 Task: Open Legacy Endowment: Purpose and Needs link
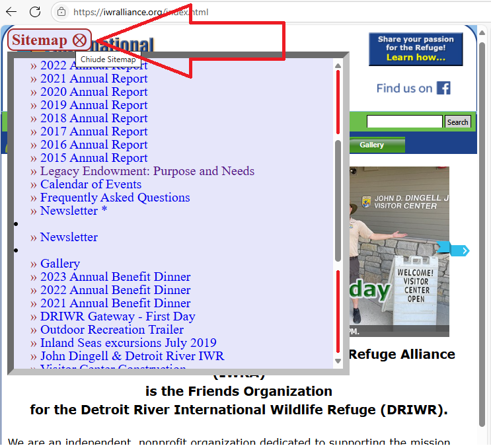(147, 171)
